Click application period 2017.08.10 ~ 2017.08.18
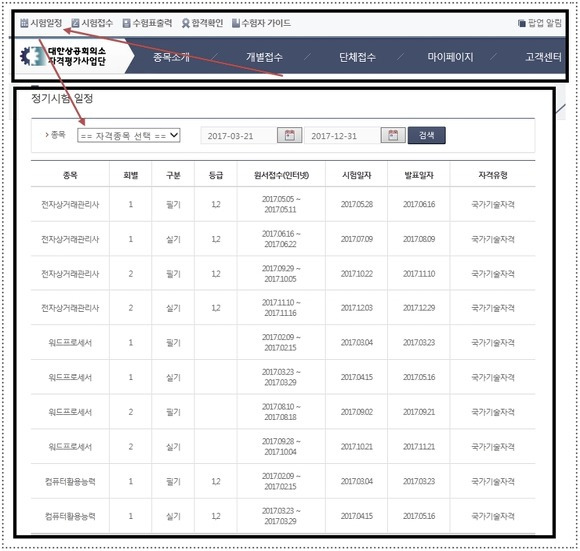Viewport: 580px width, 551px height. tap(281, 412)
